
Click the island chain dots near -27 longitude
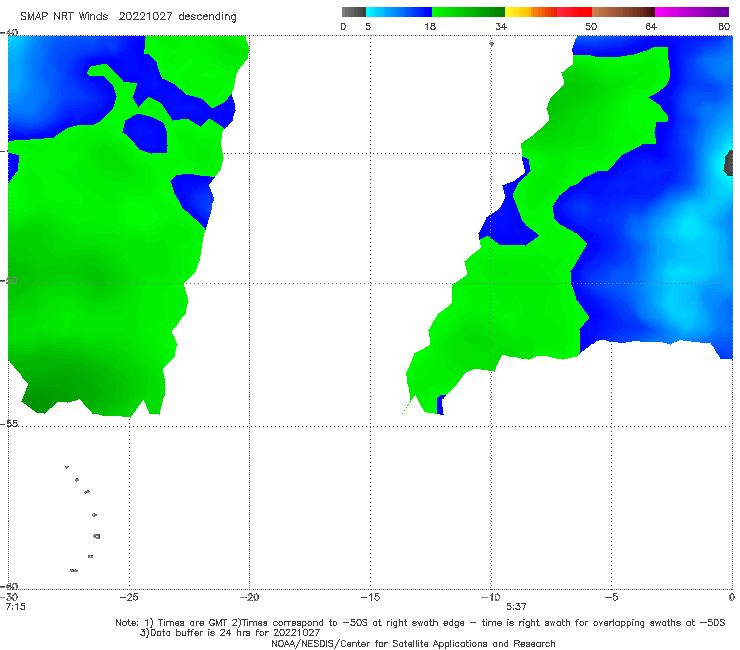coord(84,518)
